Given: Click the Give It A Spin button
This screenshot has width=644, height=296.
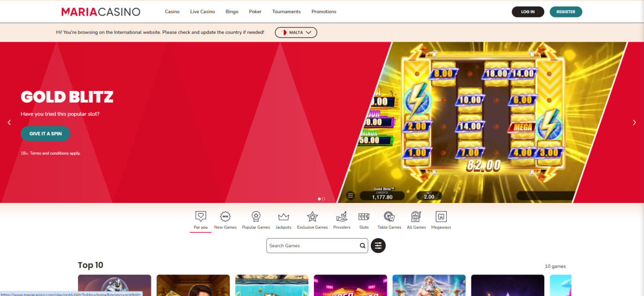Looking at the screenshot, I should click(45, 134).
